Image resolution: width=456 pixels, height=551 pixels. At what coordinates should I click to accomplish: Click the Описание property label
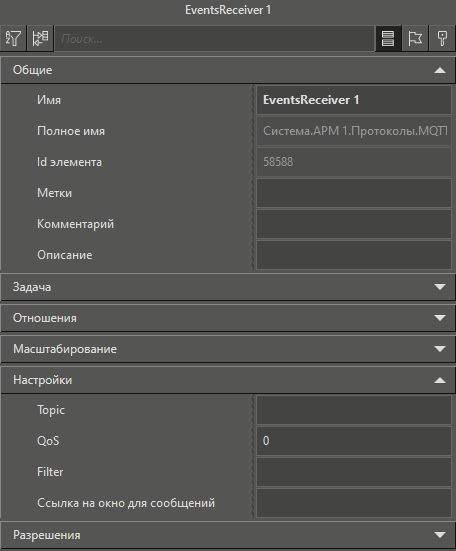pyautogui.click(x=65, y=255)
